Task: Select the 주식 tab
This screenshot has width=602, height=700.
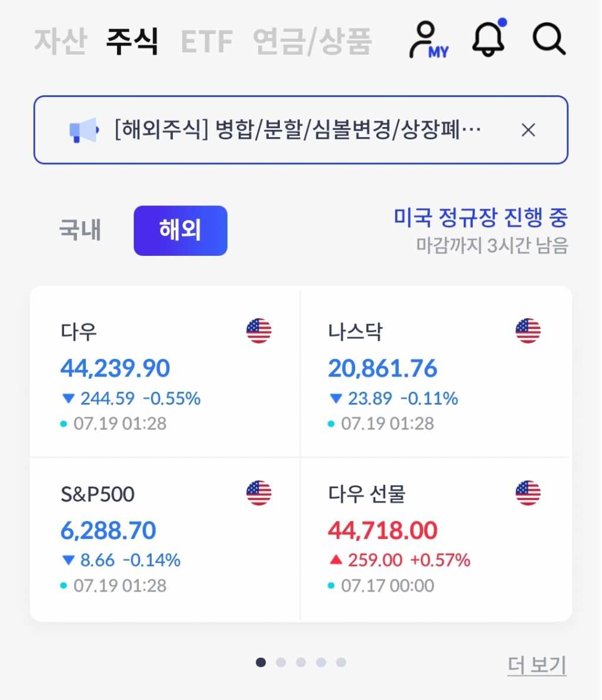Action: coord(132,41)
